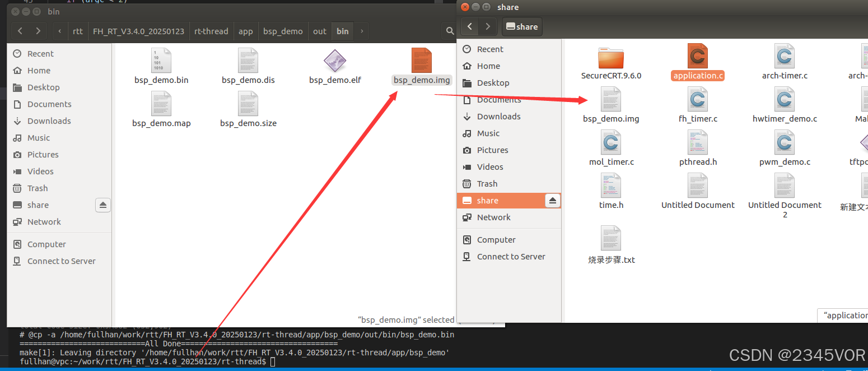
Task: Show earlier path segments arrow in bin window
Action: 60,31
